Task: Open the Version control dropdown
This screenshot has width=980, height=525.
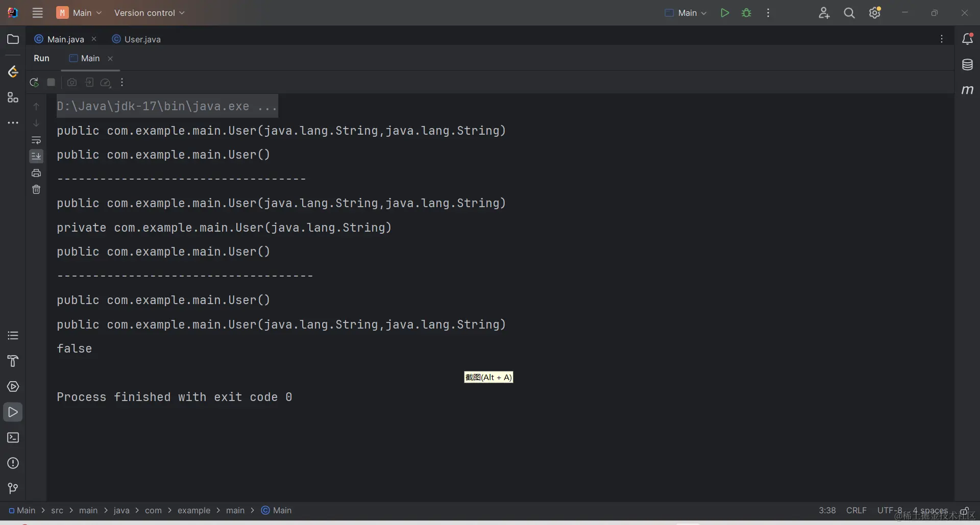Action: coord(149,13)
